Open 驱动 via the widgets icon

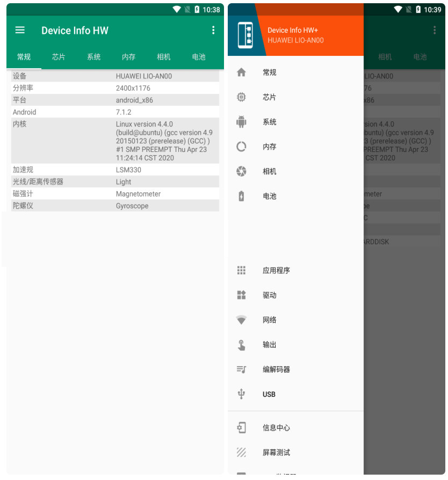[x=241, y=295]
